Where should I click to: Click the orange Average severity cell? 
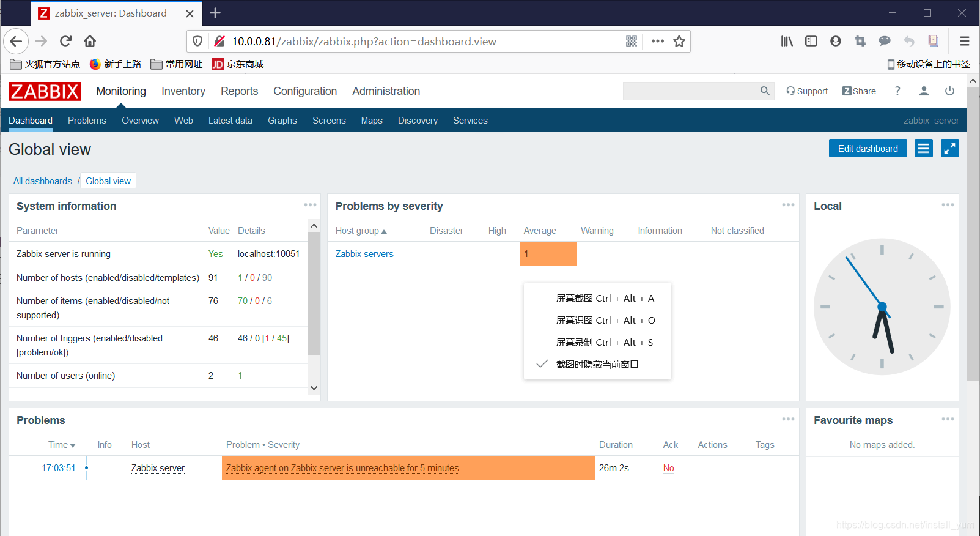(548, 254)
